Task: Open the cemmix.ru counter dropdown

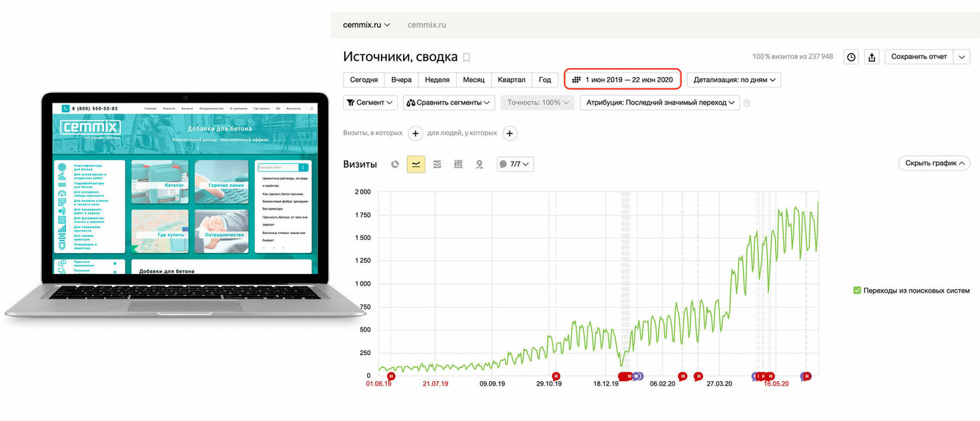Action: pyautogui.click(x=367, y=25)
